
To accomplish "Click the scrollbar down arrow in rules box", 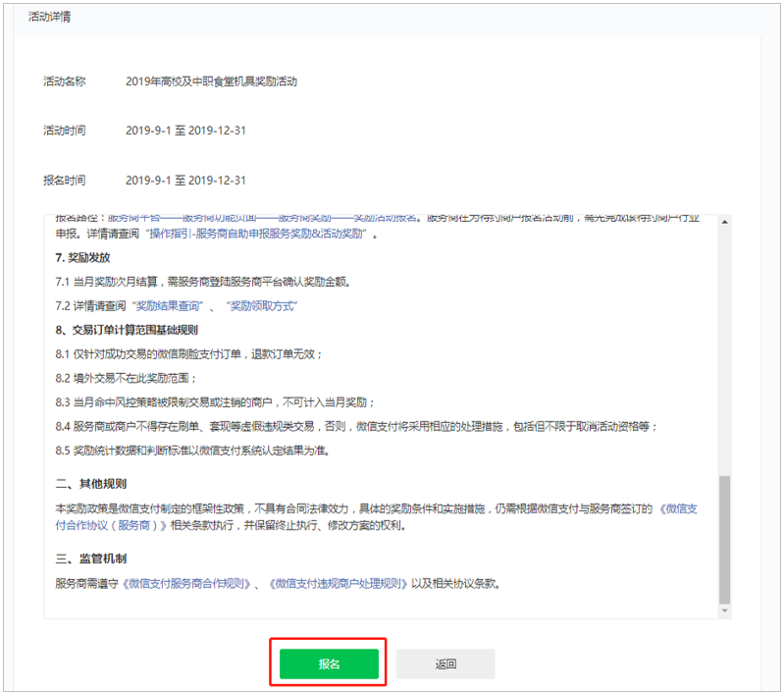I will click(x=724, y=611).
